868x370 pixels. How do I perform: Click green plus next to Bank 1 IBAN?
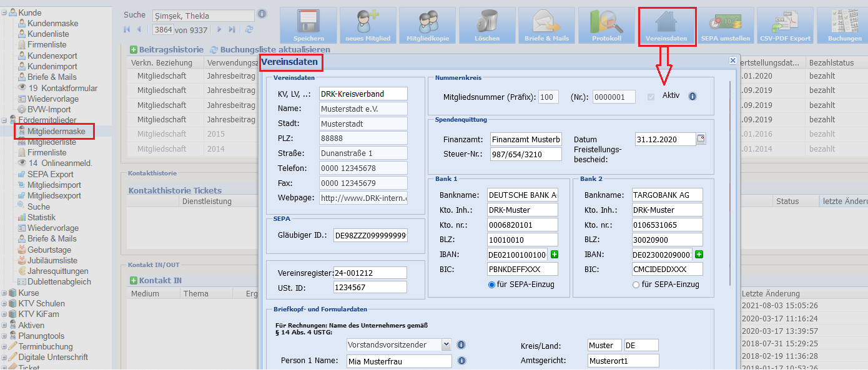tap(555, 255)
